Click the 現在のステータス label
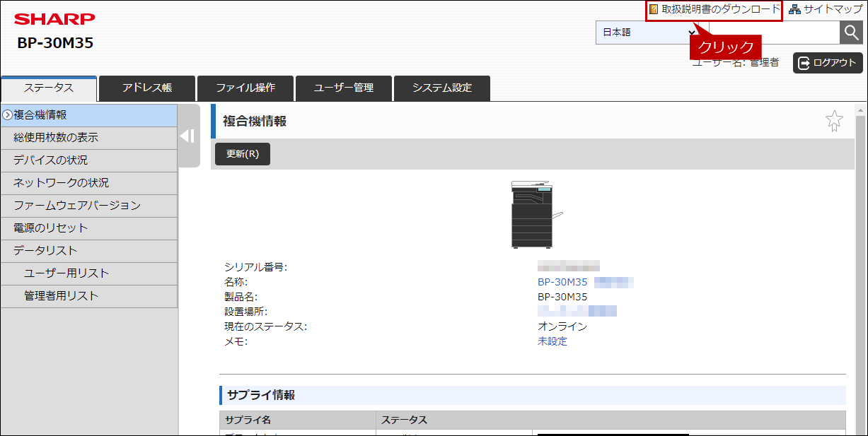 pos(265,326)
